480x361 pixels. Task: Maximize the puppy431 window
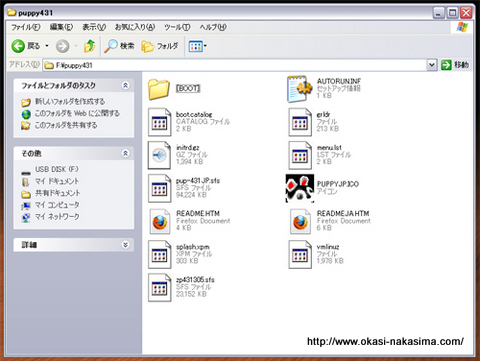tap(452, 13)
